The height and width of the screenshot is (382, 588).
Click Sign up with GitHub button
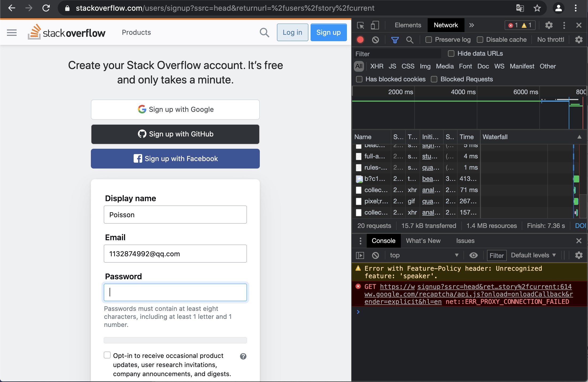(175, 134)
